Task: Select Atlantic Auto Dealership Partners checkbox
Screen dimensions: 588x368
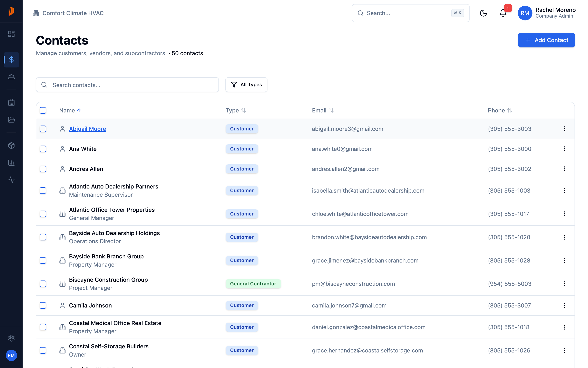Action: [x=43, y=191]
